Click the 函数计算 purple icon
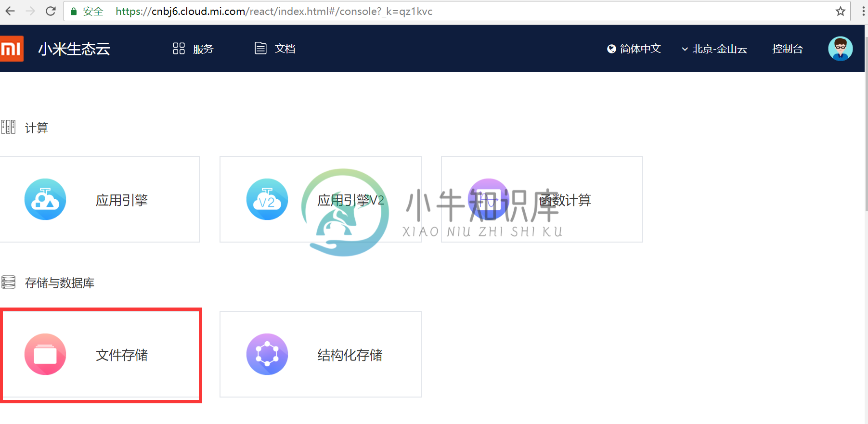This screenshot has width=868, height=424. click(489, 199)
